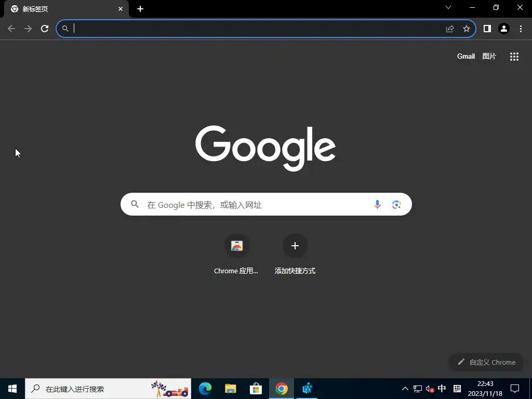This screenshot has height=399, width=532.
Task: Click the muted volume tray icon
Action: [x=430, y=389]
